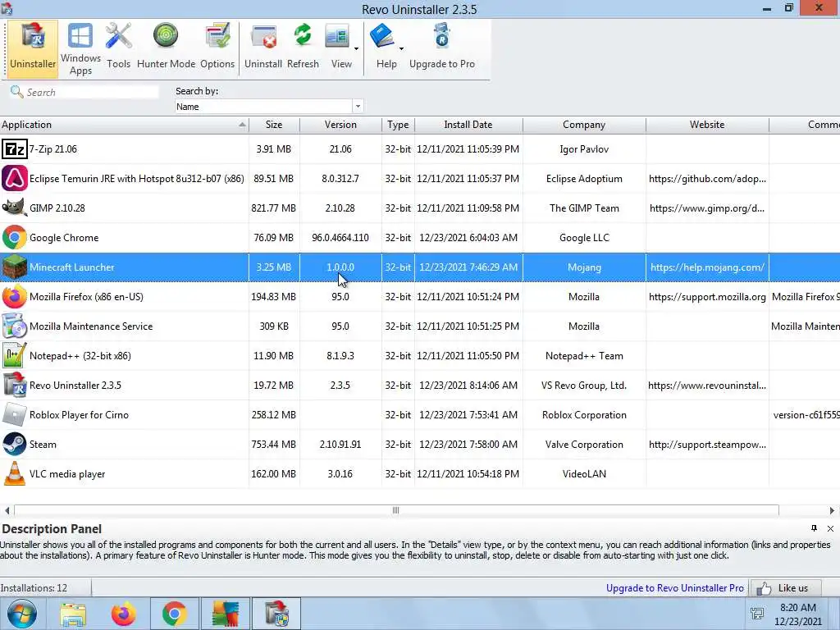Viewport: 840px width, 630px height.
Task: Open the Windows Start button
Action: click(21, 614)
